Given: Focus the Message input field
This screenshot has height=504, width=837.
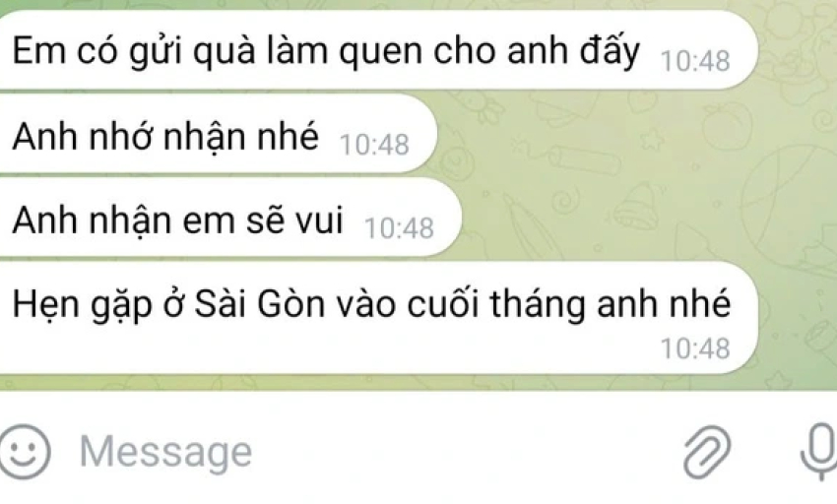Looking at the screenshot, I should (373, 452).
